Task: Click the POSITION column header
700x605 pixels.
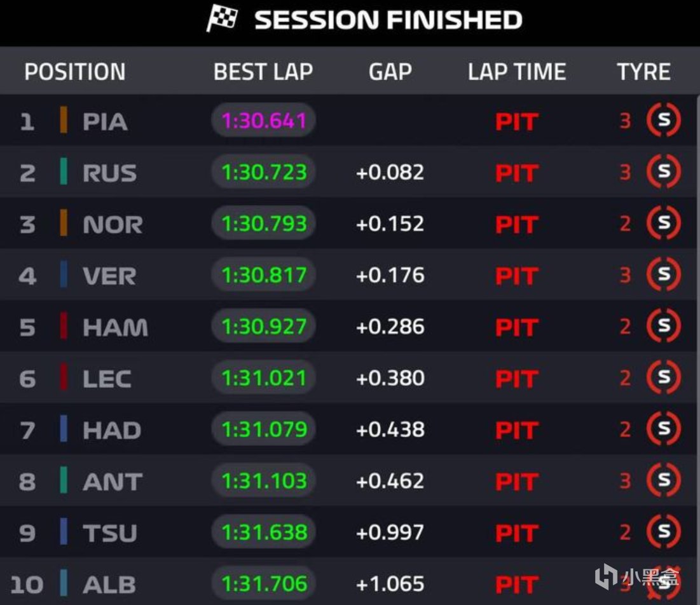Action: click(x=75, y=72)
